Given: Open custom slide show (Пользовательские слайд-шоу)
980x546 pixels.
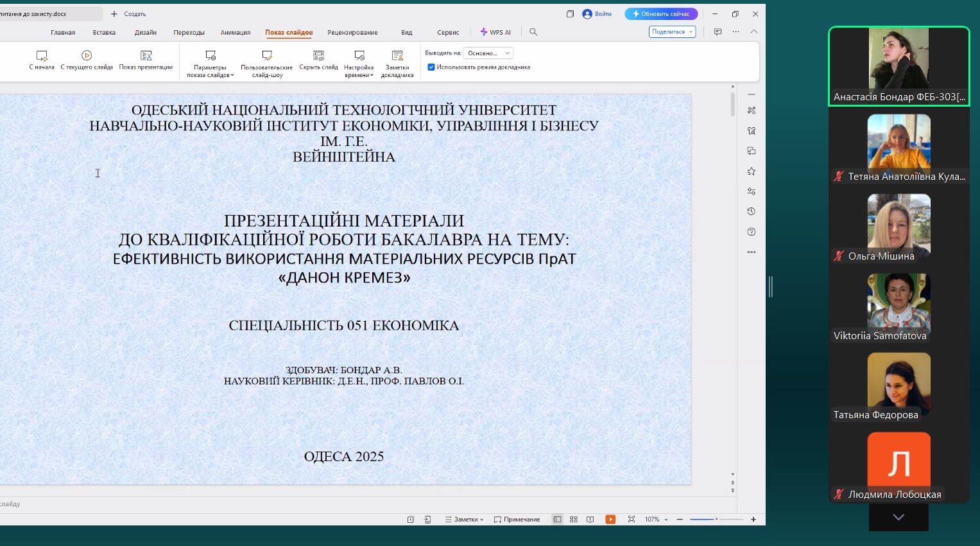Looking at the screenshot, I should [x=266, y=64].
